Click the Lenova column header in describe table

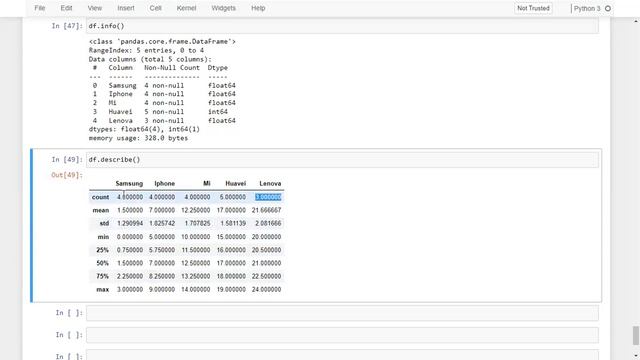tap(270, 184)
